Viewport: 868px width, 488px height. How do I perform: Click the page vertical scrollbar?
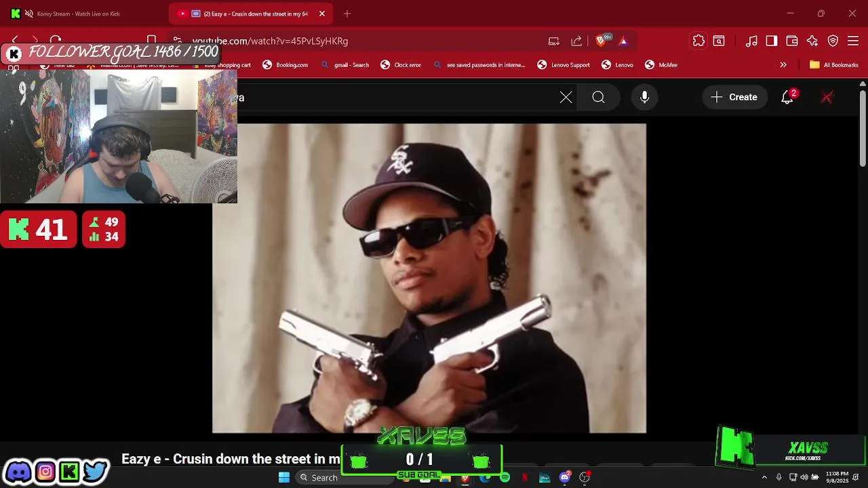pyautogui.click(x=863, y=129)
